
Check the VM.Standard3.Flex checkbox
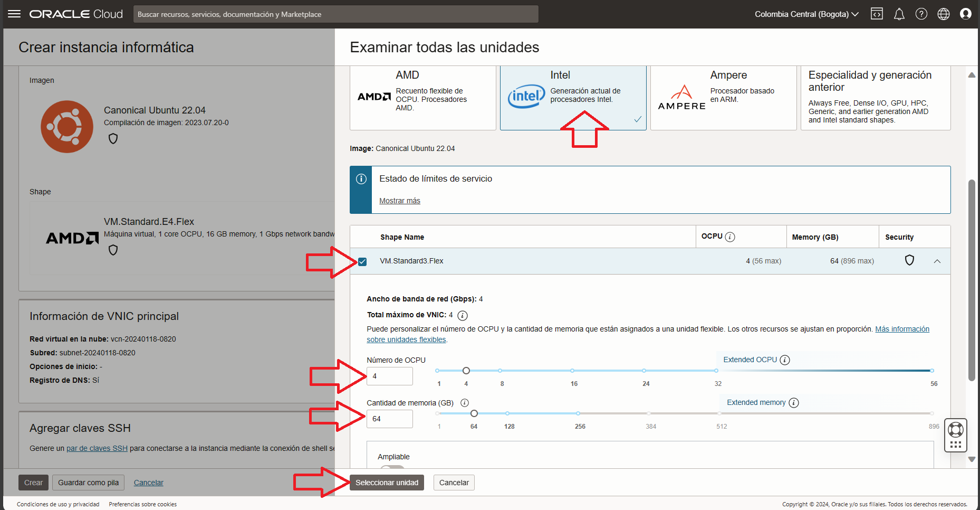pos(362,261)
